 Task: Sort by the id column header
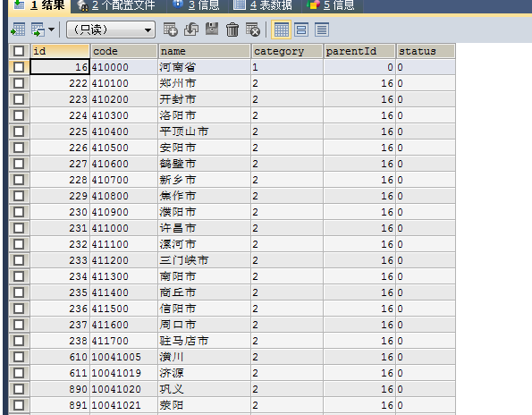coord(60,51)
